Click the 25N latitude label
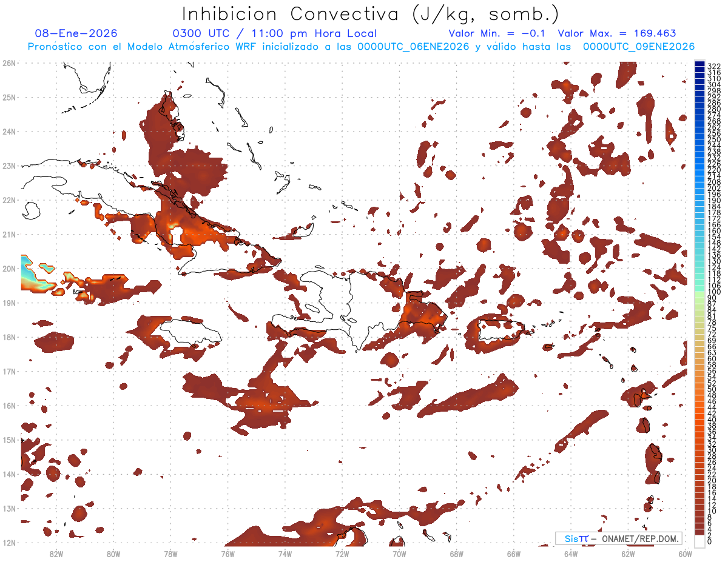Screen dimensions: 728x562 (9, 97)
